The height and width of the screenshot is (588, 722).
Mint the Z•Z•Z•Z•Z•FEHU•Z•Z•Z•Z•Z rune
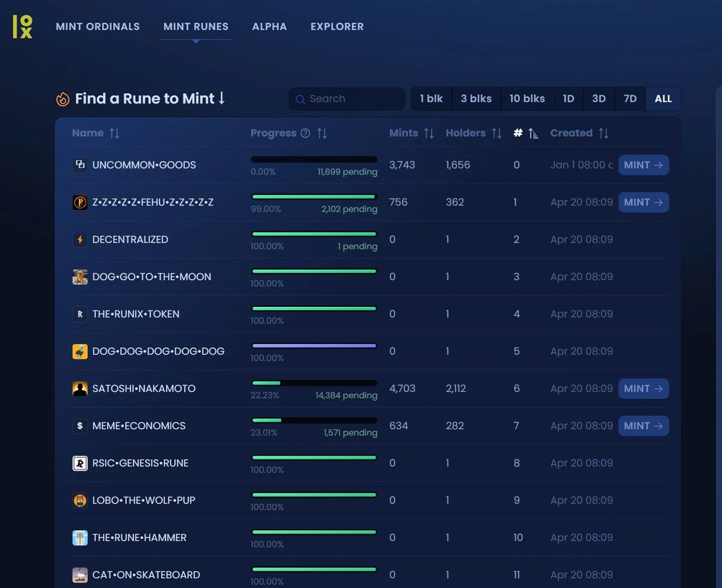644,202
